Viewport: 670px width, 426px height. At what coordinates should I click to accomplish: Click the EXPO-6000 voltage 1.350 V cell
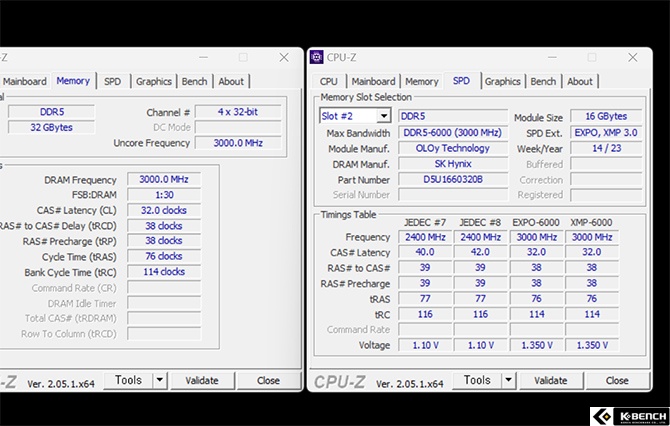(x=537, y=345)
